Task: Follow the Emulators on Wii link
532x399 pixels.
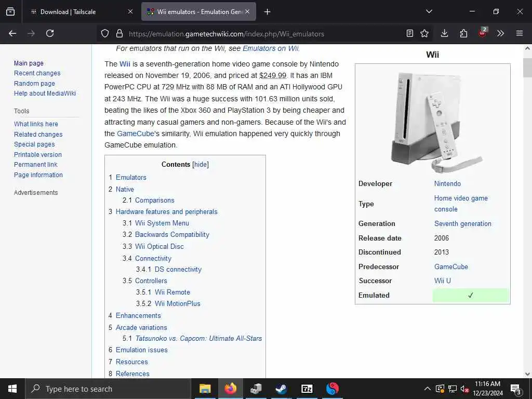Action: point(271,48)
